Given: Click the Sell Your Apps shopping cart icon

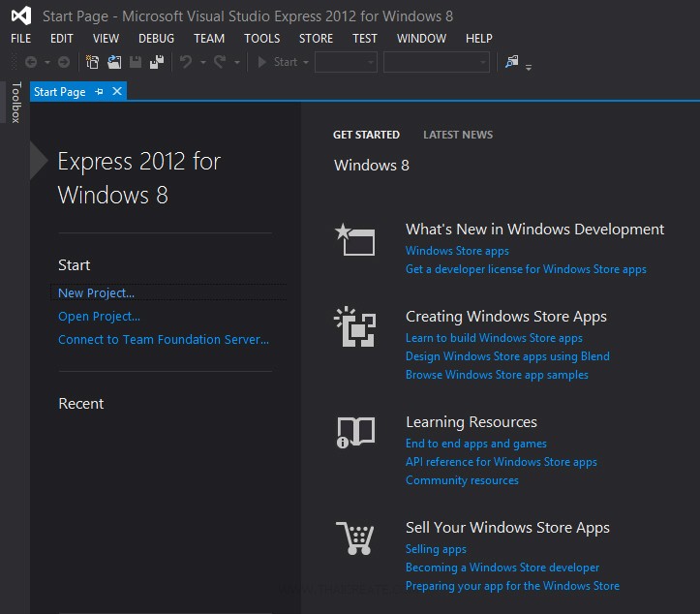Looking at the screenshot, I should point(355,538).
